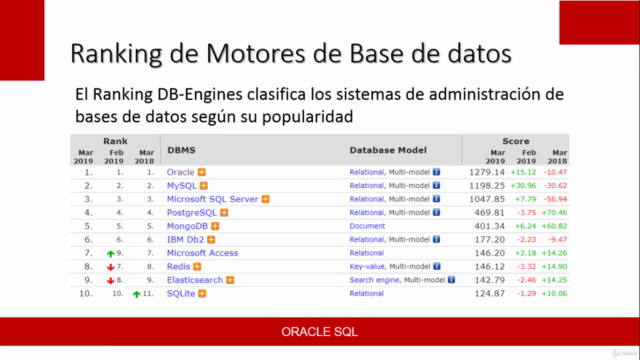Click the plus icon next to PostgreSQL
Viewport: 640px width, 360px height.
pos(224,213)
